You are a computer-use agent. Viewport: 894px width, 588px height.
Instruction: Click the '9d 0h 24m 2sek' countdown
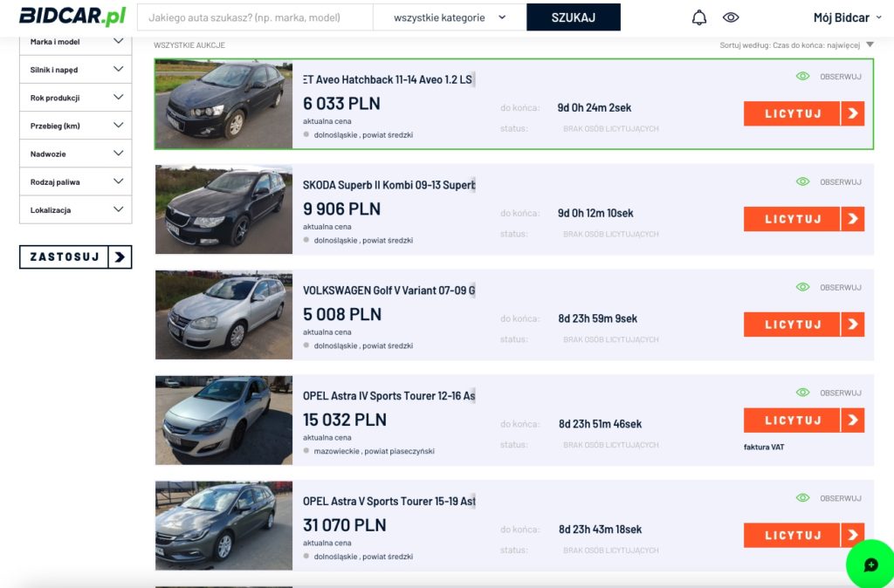(x=594, y=107)
